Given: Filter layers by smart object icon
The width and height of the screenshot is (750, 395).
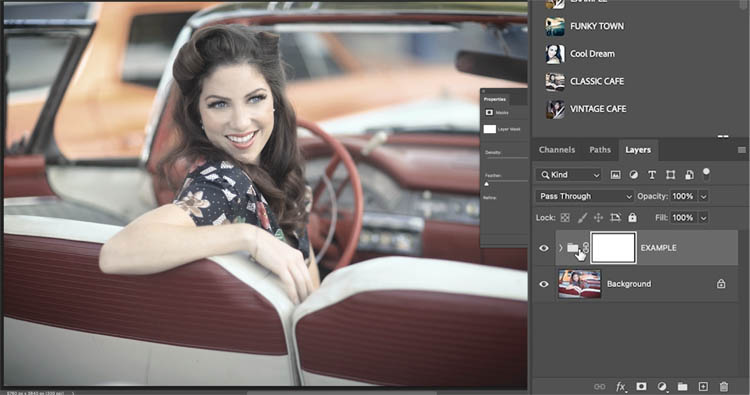Looking at the screenshot, I should point(689,175).
